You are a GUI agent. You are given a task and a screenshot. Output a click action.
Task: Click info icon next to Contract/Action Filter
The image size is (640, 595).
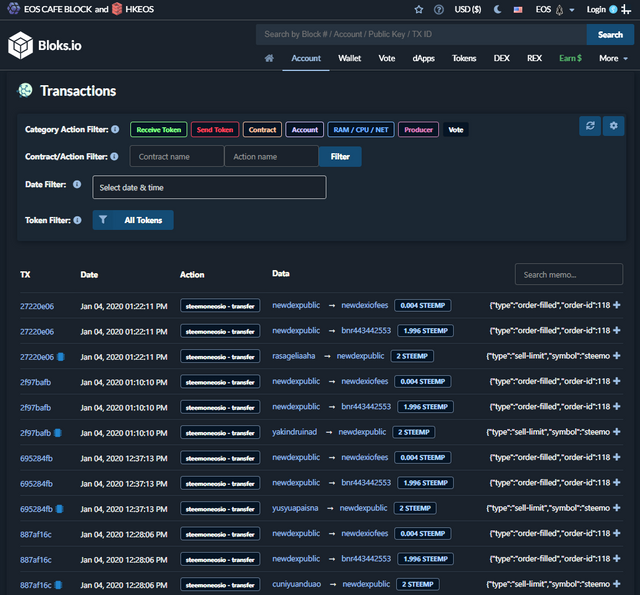click(x=114, y=156)
